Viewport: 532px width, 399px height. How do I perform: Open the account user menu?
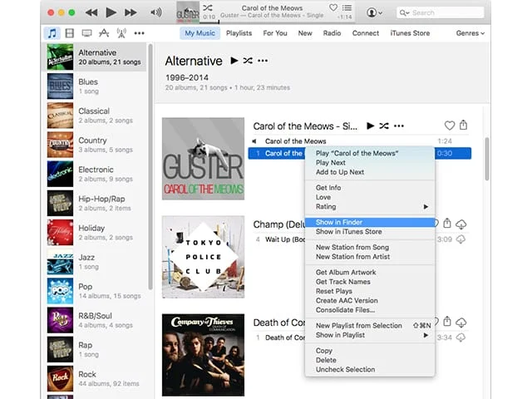click(374, 13)
